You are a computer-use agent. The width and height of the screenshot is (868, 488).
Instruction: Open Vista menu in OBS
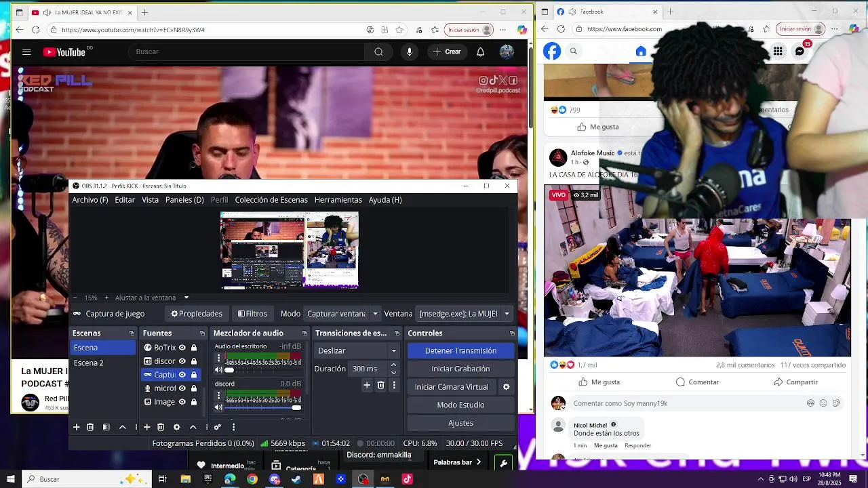[x=150, y=200]
